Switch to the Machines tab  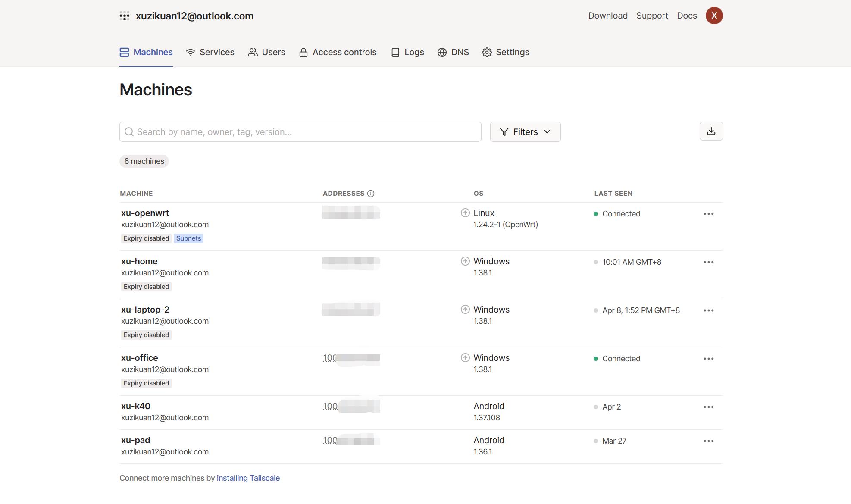[146, 52]
